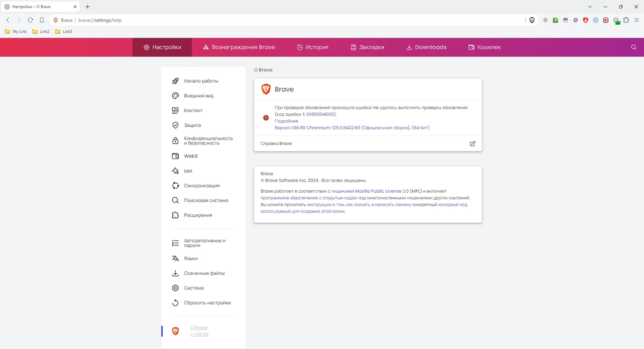Screen dimensions: 644x349
Task: Open the Brave hamburger main menu
Action: click(x=636, y=20)
